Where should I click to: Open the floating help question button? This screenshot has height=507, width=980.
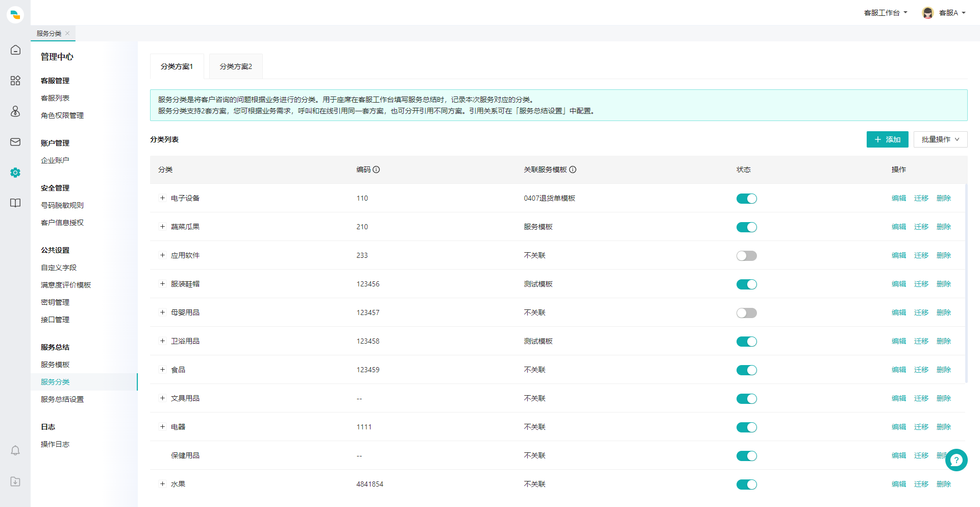(x=956, y=460)
